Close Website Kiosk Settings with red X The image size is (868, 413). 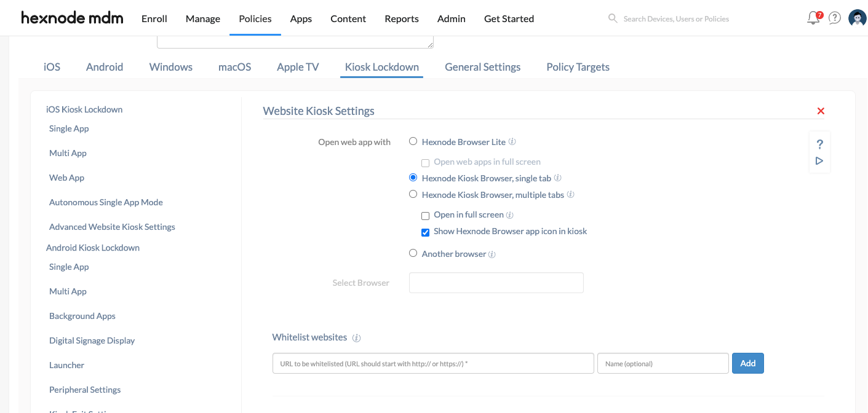(821, 111)
